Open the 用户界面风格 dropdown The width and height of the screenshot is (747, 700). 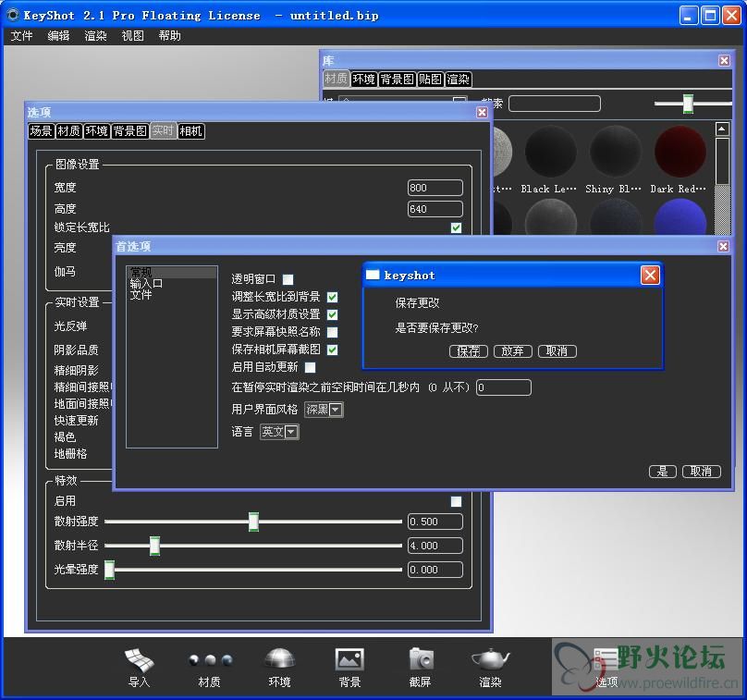pyautogui.click(x=324, y=410)
